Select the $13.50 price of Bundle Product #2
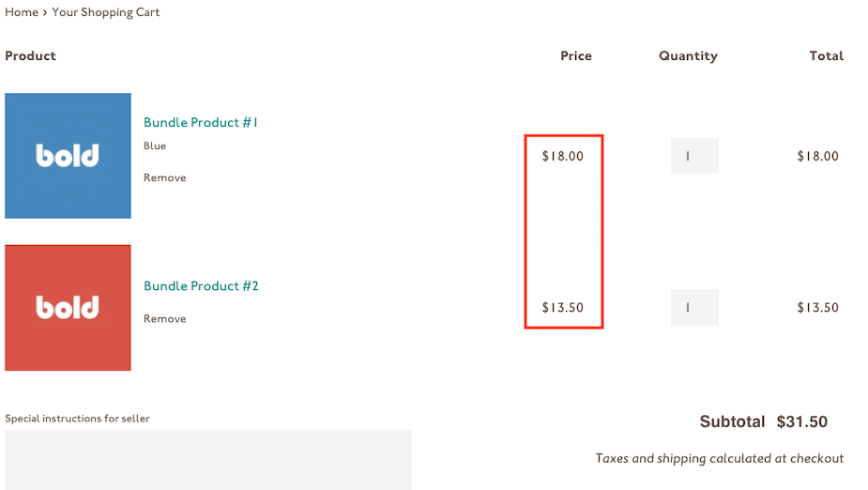 563,307
